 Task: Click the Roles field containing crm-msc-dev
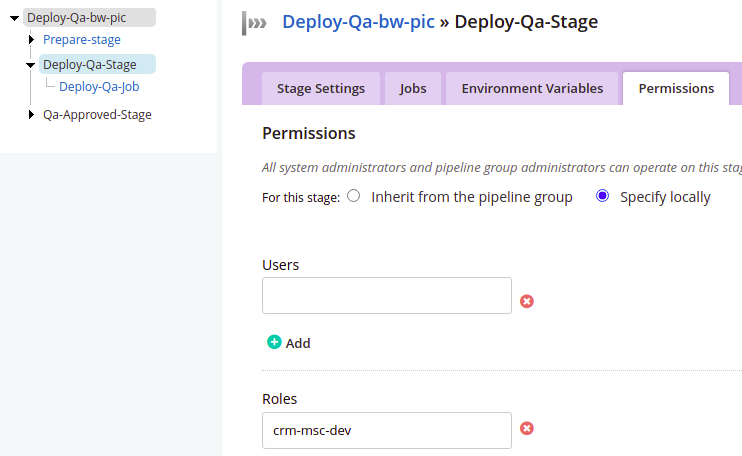(387, 430)
